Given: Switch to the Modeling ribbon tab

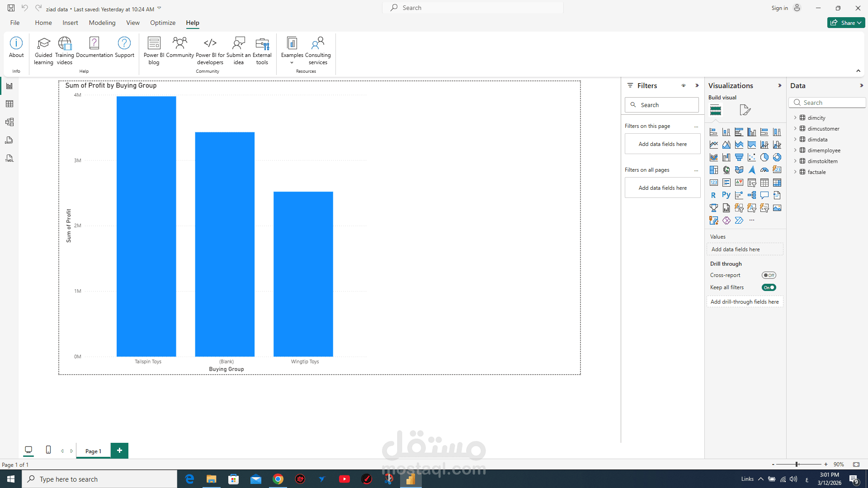Looking at the screenshot, I should click(x=102, y=23).
